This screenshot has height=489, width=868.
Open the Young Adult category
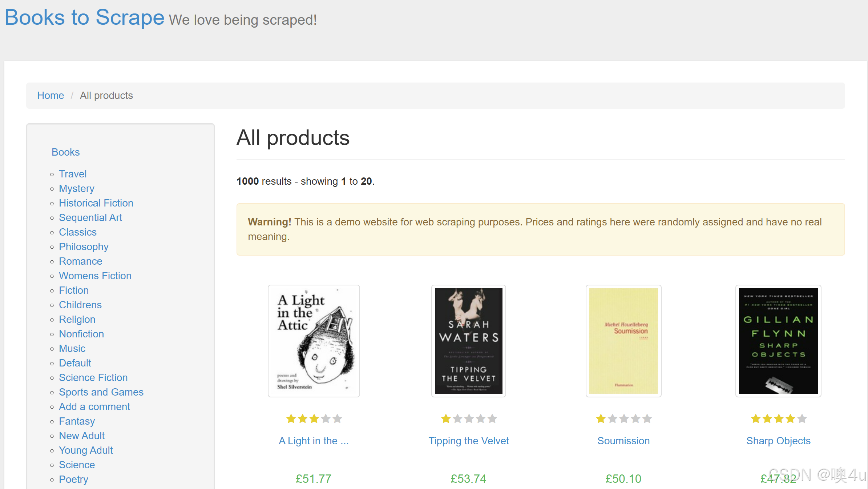point(86,450)
